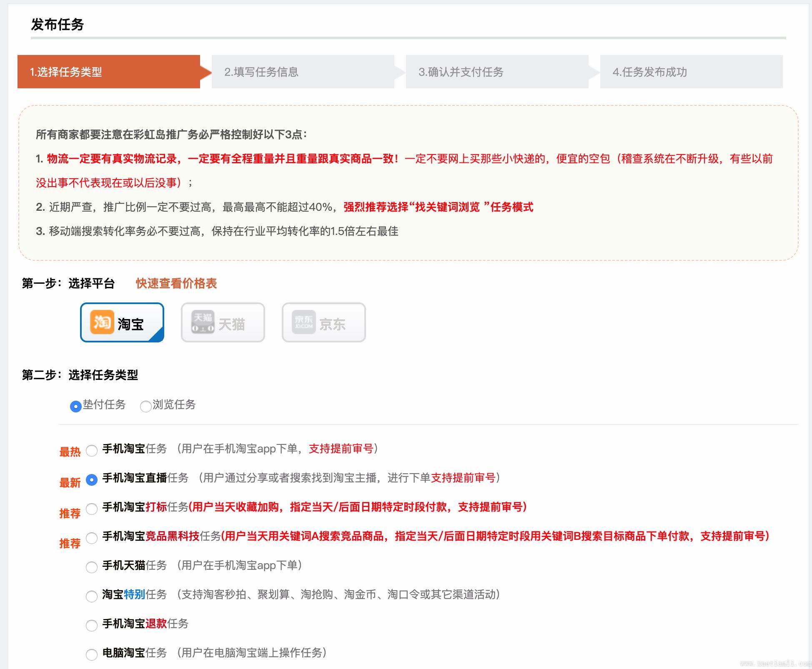This screenshot has height=669, width=812.
Task: Choose the 京东 platform button
Action: pos(324,322)
